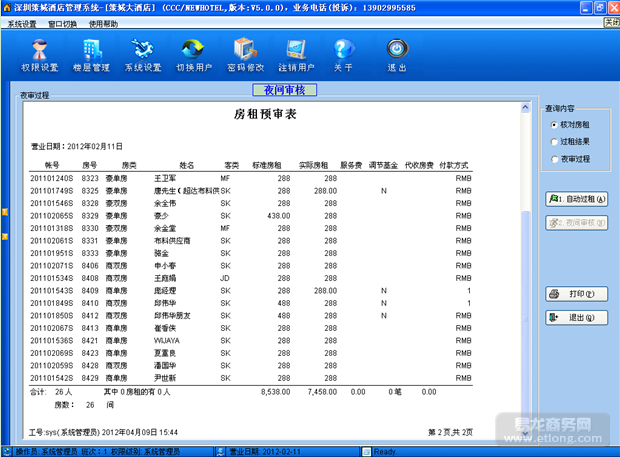Click guest name 潘国华

165,366
